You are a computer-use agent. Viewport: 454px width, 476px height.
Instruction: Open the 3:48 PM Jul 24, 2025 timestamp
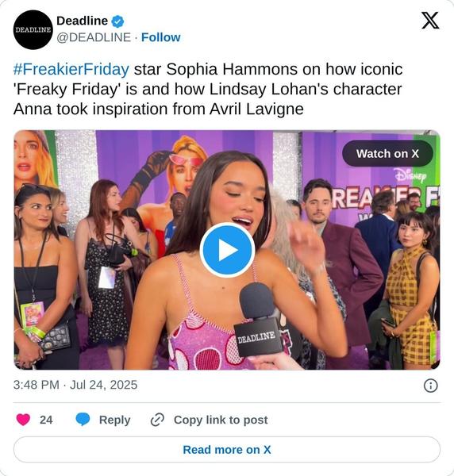point(75,385)
